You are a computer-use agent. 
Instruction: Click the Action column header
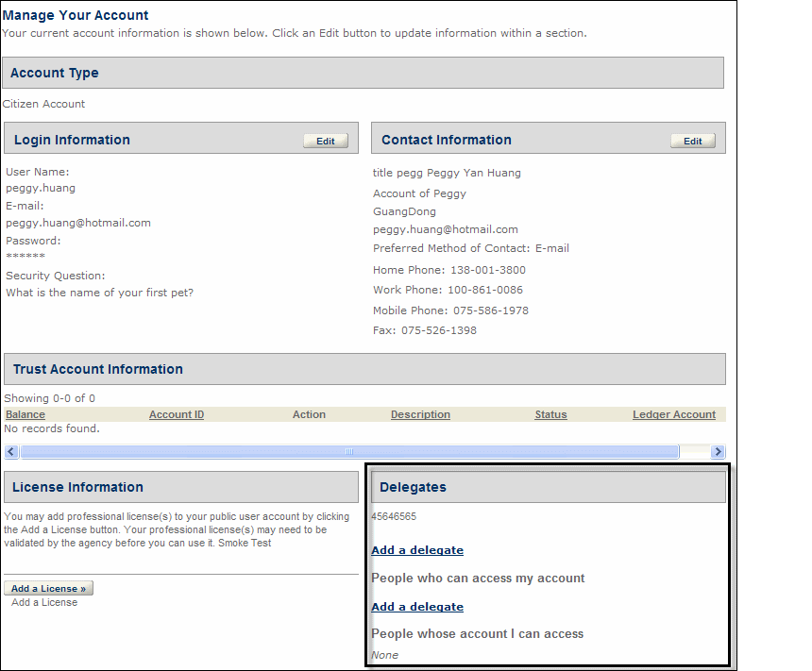pos(309,414)
